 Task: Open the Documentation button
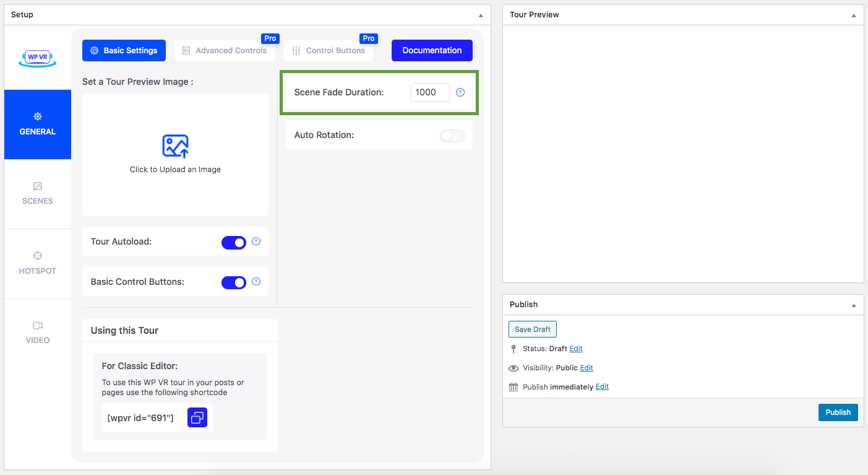coord(432,51)
